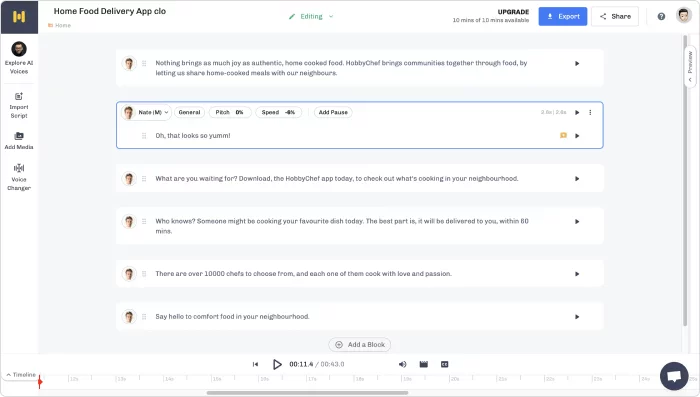
Task: Open the help question mark icon
Action: point(661,17)
